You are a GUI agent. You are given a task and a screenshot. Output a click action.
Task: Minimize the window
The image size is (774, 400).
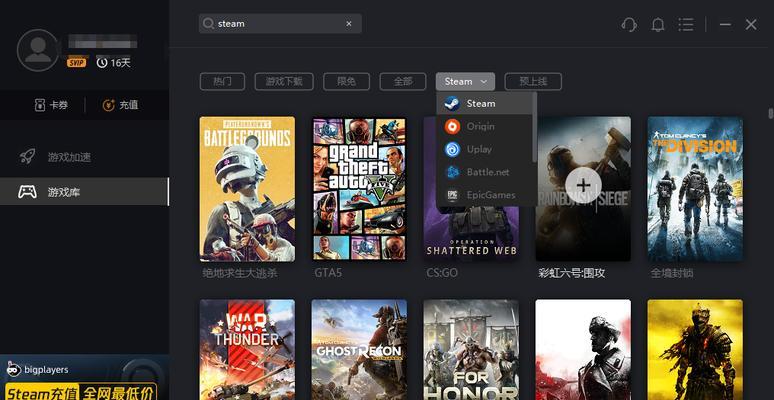725,24
